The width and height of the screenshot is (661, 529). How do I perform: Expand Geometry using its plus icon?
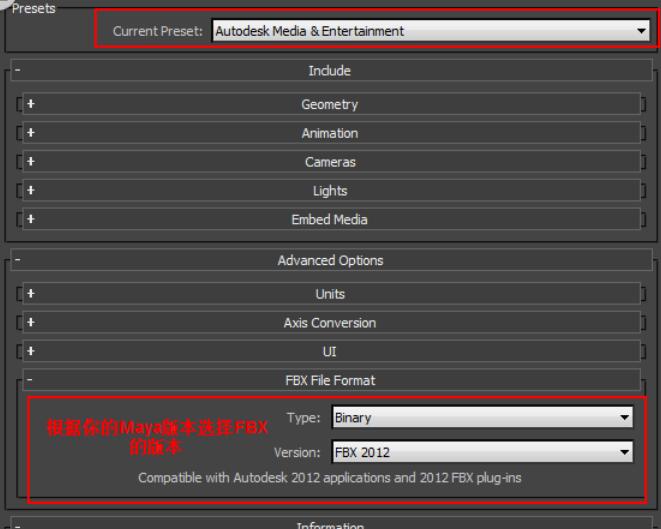click(31, 104)
